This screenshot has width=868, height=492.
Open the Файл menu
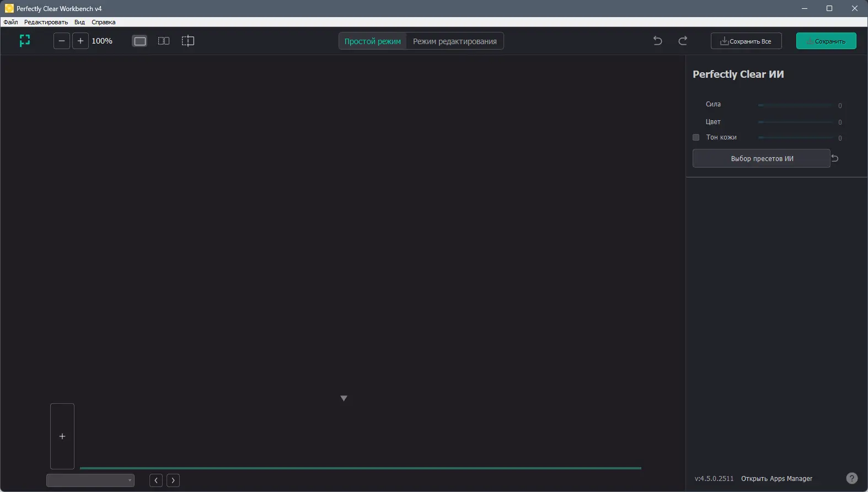coord(10,22)
